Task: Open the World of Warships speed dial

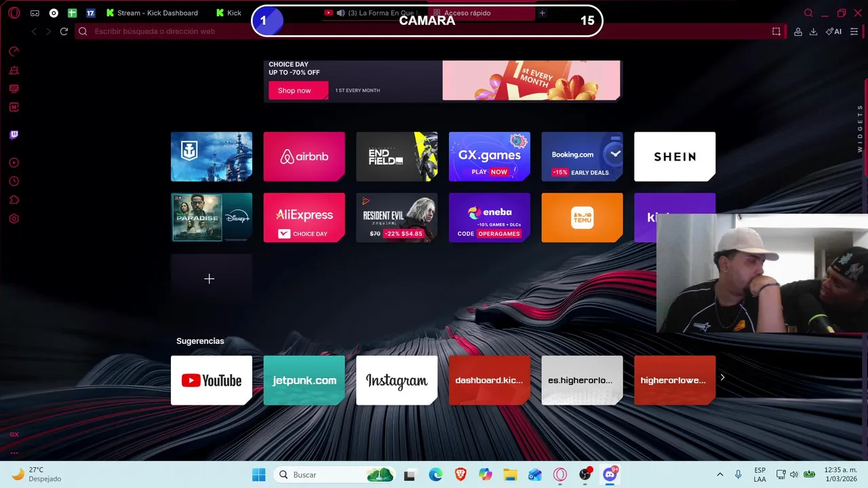Action: [x=212, y=157]
